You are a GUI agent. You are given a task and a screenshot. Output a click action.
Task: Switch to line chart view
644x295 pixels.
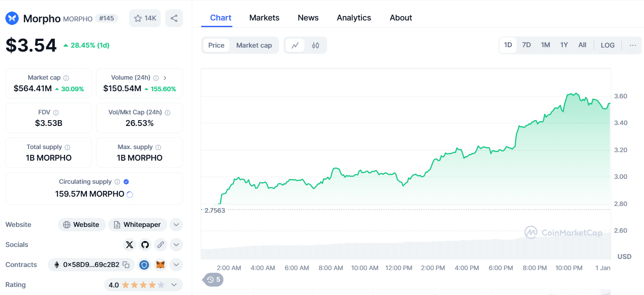[295, 45]
